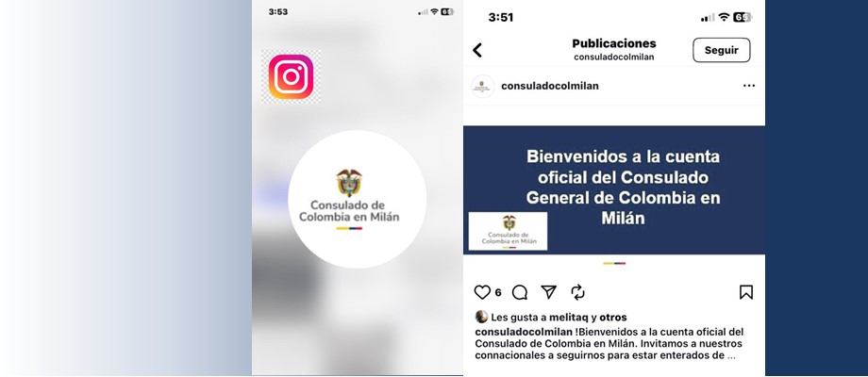This screenshot has width=868, height=377.
Task: Tap the repost arrows icon
Action: tap(577, 292)
